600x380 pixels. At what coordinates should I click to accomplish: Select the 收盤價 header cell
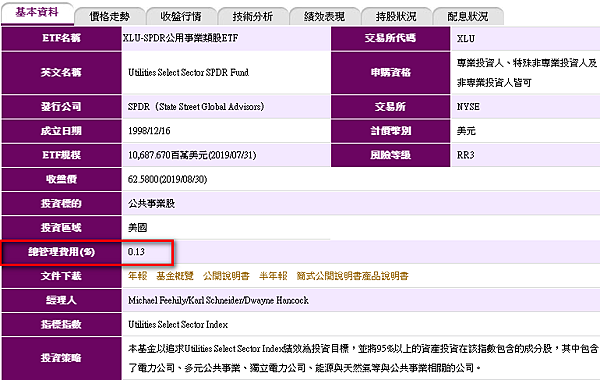coord(62,179)
